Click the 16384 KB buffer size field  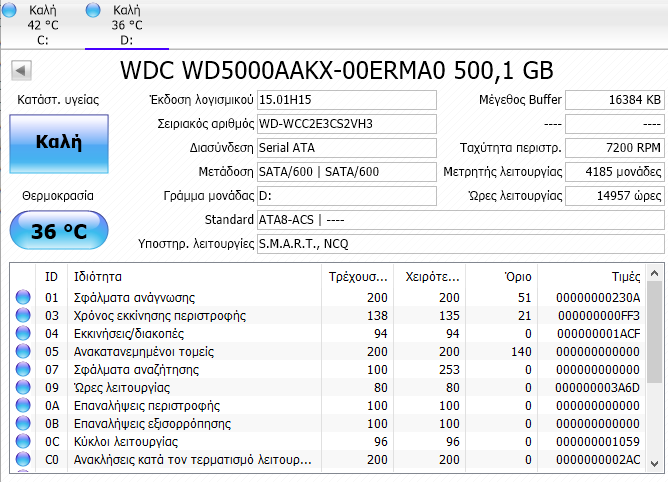tap(615, 100)
